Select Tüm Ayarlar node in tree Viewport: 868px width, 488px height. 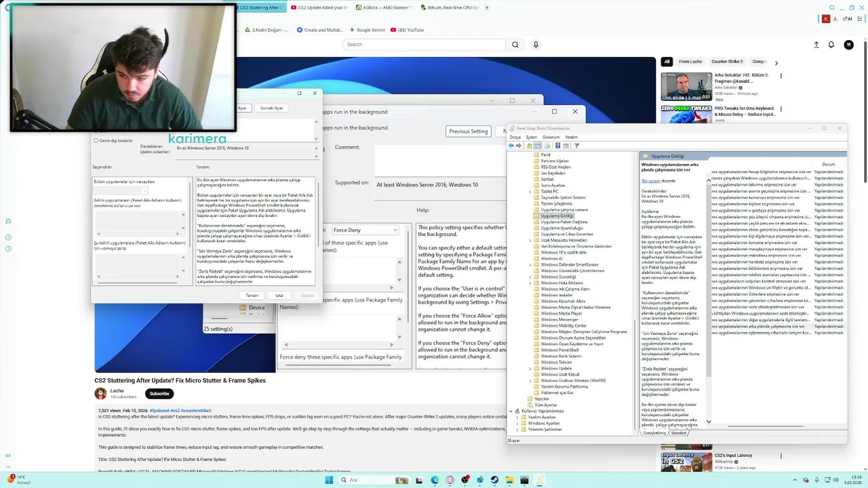tap(545, 405)
